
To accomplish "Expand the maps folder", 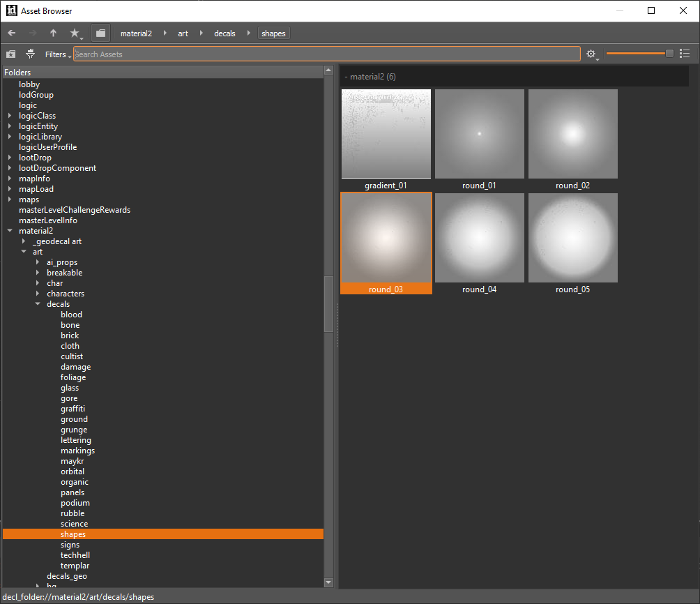I will tap(10, 199).
